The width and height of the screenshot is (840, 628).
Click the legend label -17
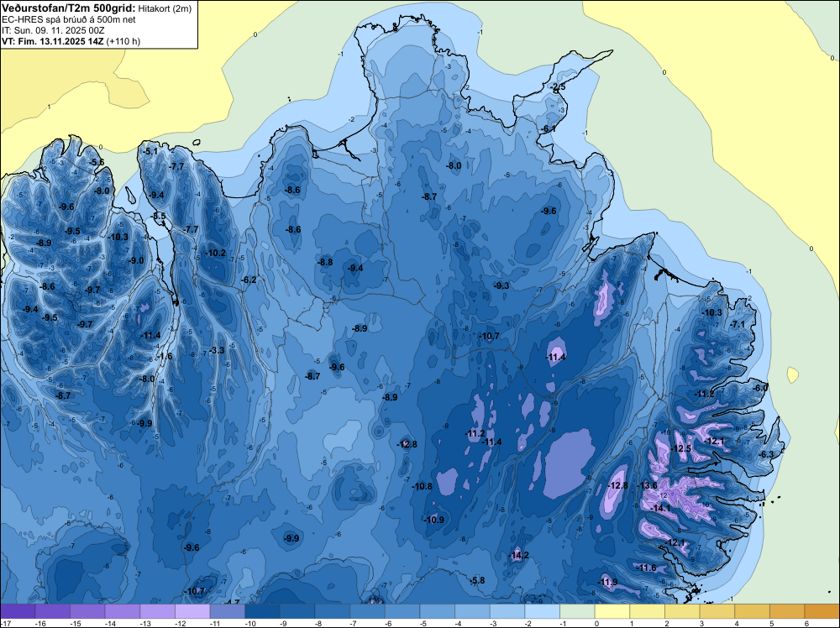(x=6, y=623)
